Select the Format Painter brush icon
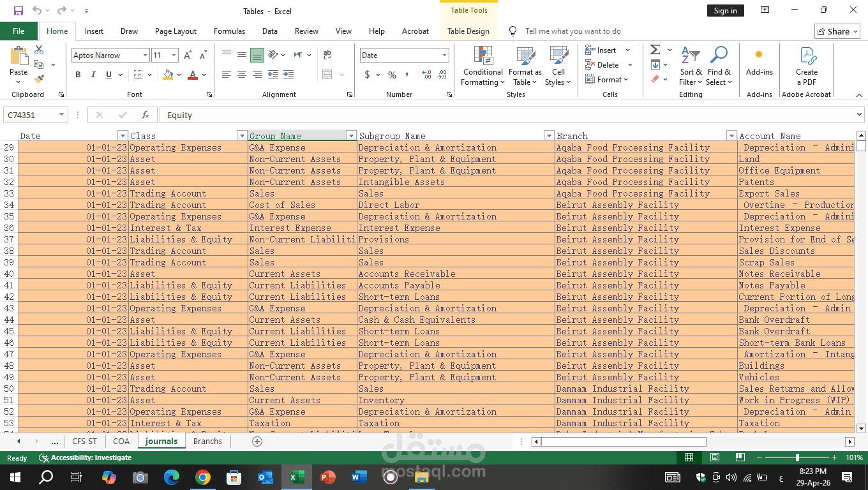The height and width of the screenshot is (490, 868). click(39, 79)
